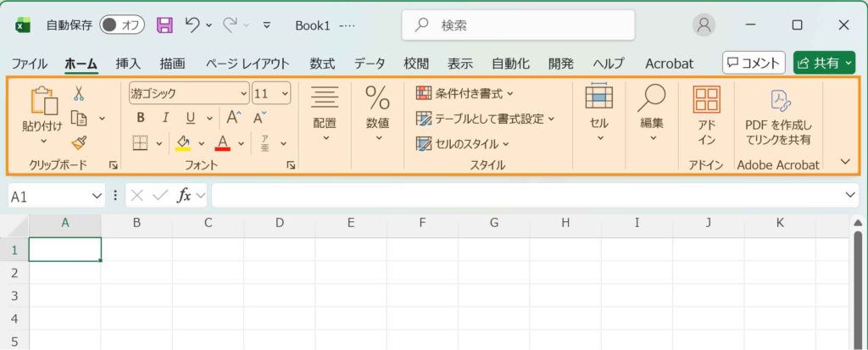
Task: Open the 編集 magnifier group
Action: pos(652,113)
